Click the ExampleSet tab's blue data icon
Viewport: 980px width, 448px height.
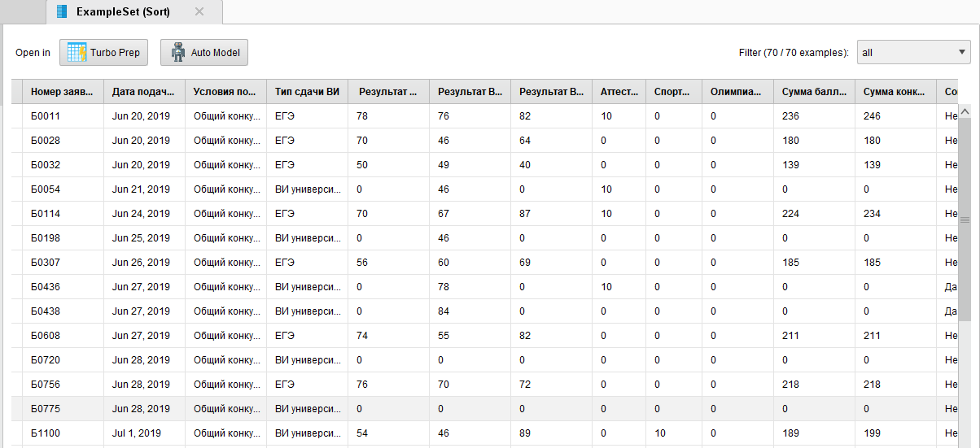click(62, 11)
